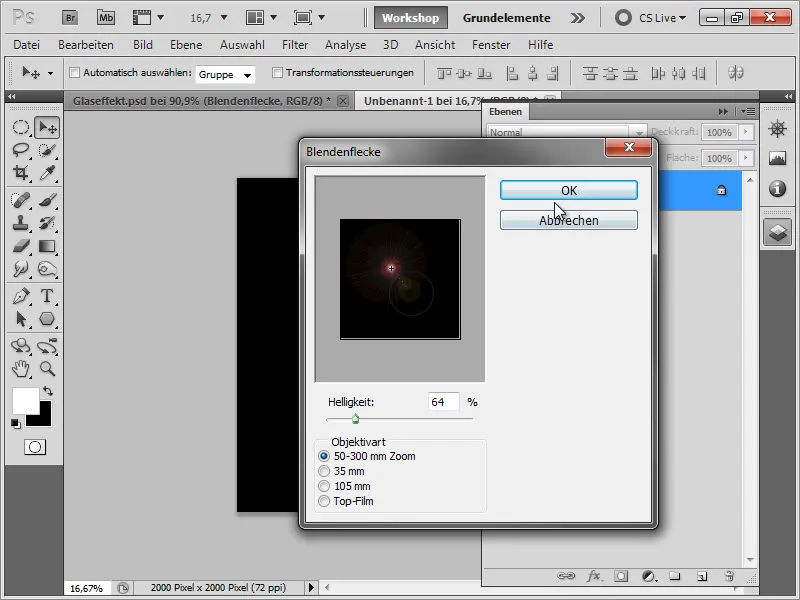Toggle Quick Mask mode

35,447
